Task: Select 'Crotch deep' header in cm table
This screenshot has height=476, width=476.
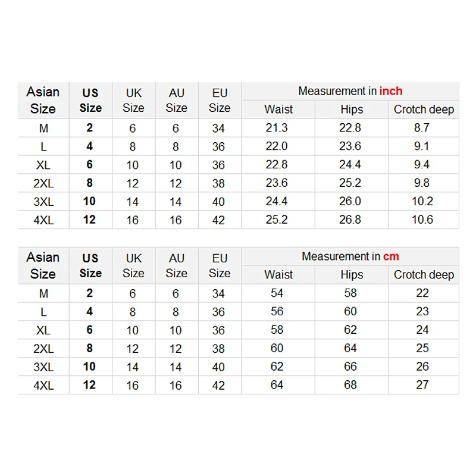Action: tap(424, 275)
